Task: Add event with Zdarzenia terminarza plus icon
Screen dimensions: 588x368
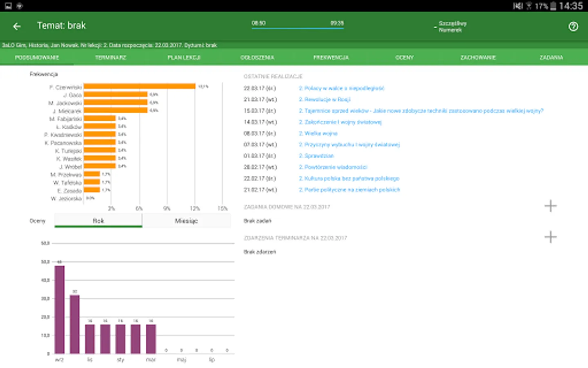Action: [x=550, y=237]
